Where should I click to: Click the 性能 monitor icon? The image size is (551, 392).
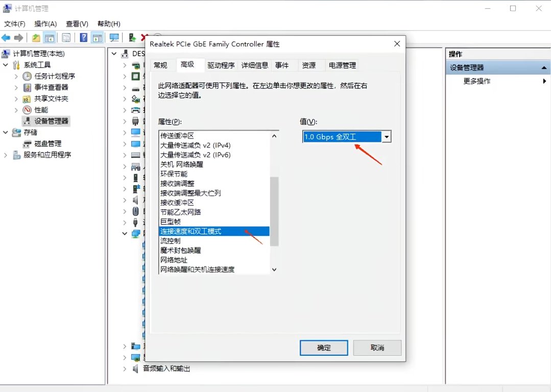pyautogui.click(x=27, y=110)
